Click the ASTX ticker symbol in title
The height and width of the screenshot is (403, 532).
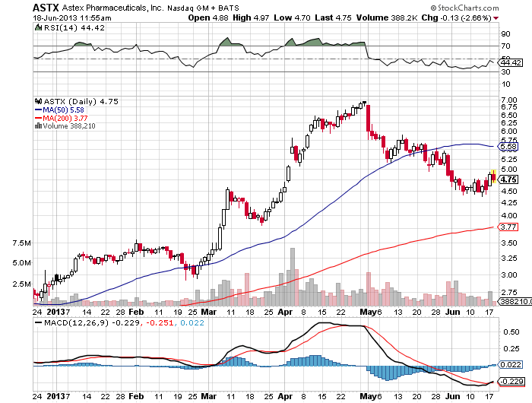point(46,8)
